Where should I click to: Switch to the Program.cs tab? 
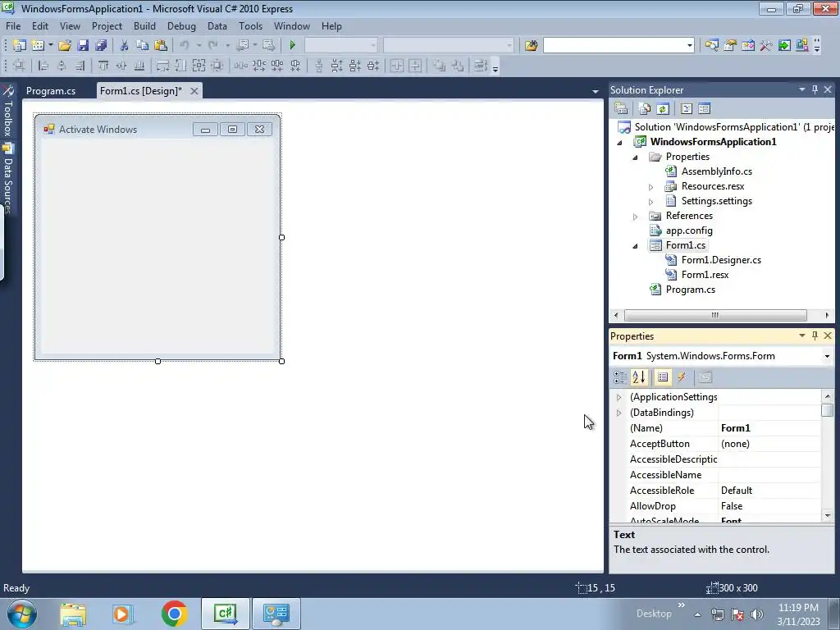[51, 91]
